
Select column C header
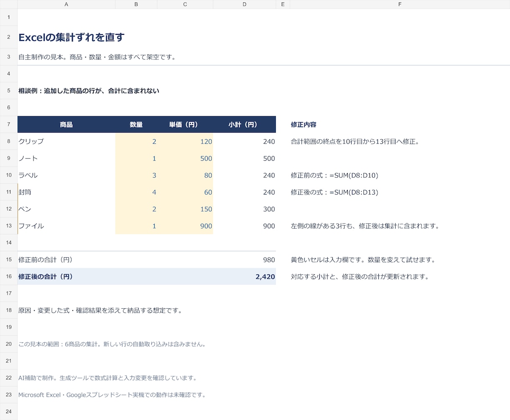(x=185, y=4)
